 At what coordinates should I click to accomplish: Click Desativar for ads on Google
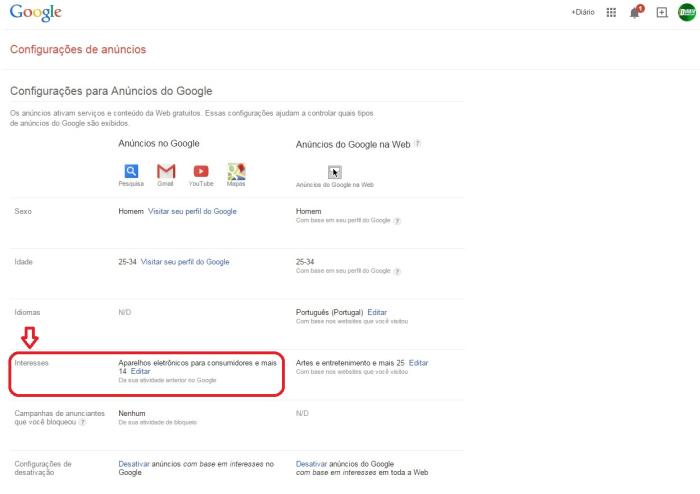point(133,464)
